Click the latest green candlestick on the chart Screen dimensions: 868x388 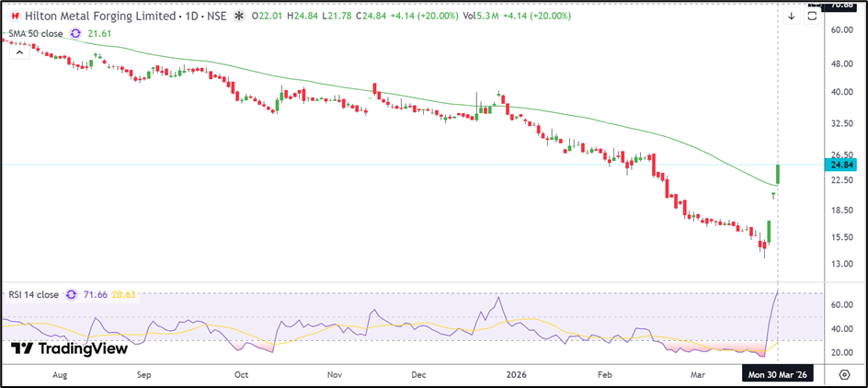778,173
